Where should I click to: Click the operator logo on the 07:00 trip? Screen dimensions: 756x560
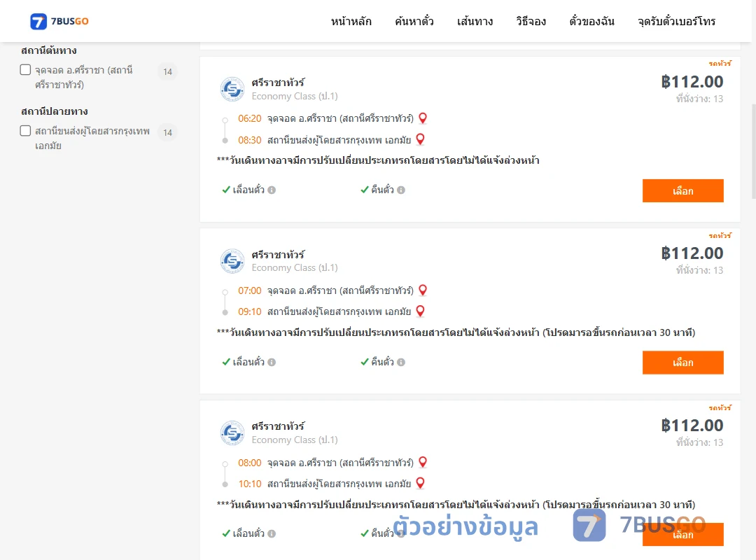coord(232,261)
